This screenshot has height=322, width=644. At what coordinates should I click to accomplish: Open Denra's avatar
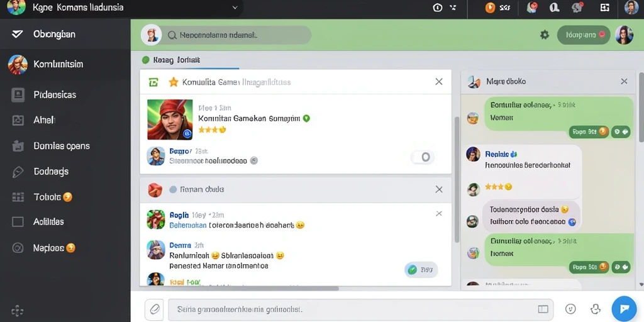pyautogui.click(x=156, y=250)
